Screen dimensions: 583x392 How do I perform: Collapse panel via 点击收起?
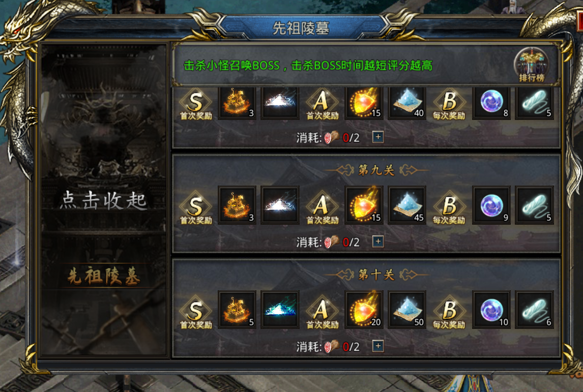(104, 201)
